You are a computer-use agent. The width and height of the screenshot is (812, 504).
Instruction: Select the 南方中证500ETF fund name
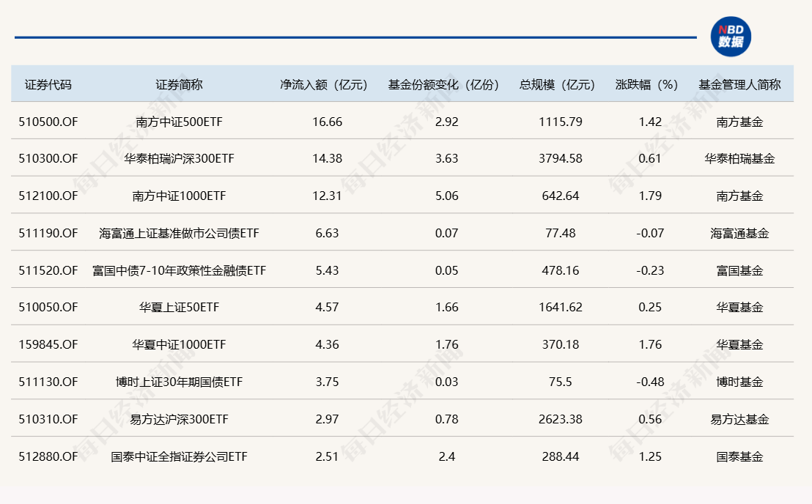point(179,122)
